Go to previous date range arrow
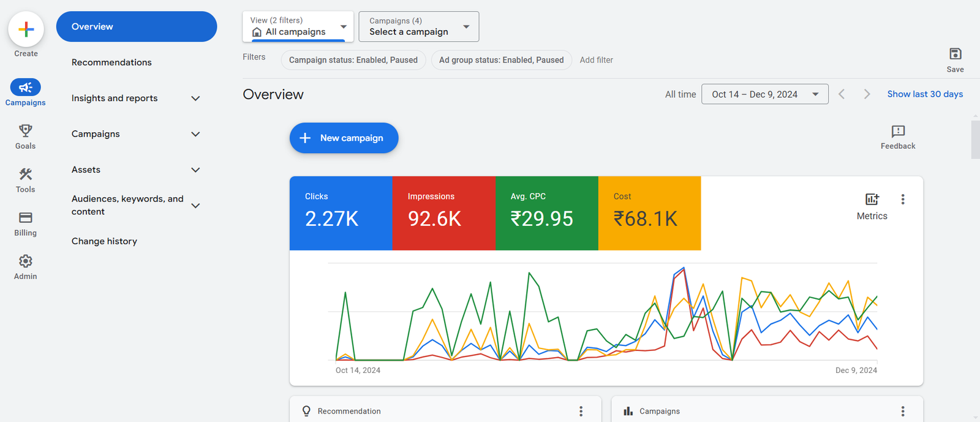980x422 pixels. pyautogui.click(x=842, y=94)
